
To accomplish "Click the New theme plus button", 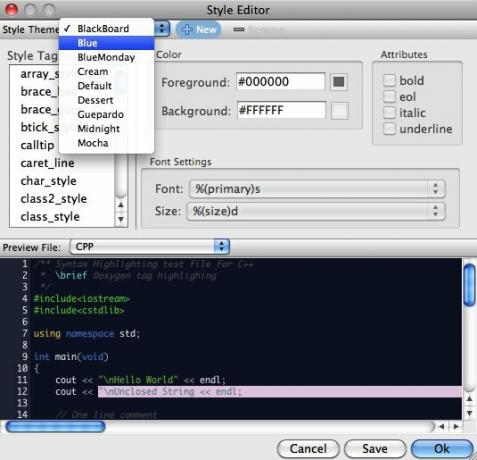I will (198, 30).
